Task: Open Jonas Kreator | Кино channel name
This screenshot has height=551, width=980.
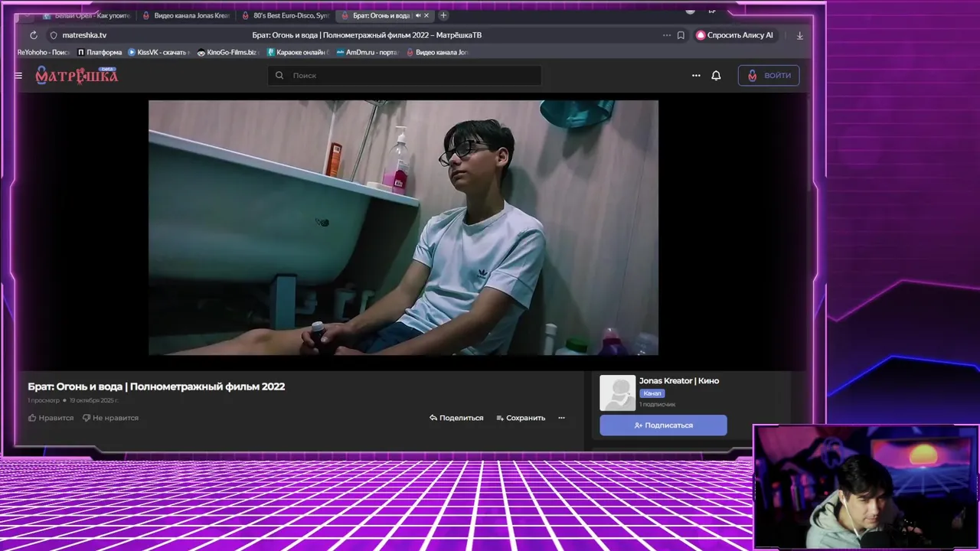Action: 679,381
